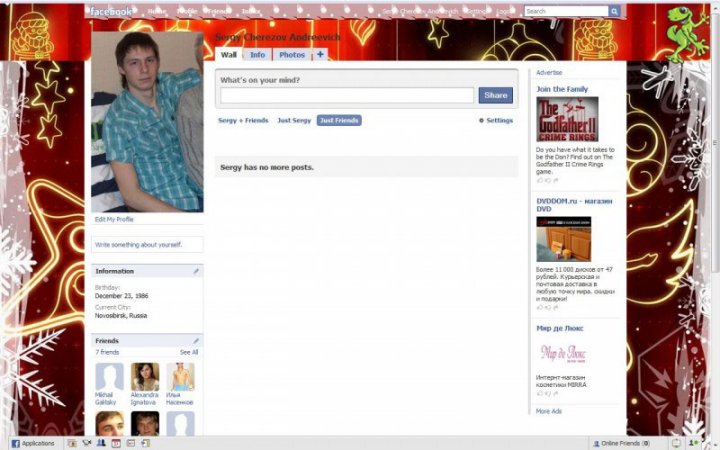Click the Mikhail Galitsky name link
The width and height of the screenshot is (720, 450).
tap(105, 399)
